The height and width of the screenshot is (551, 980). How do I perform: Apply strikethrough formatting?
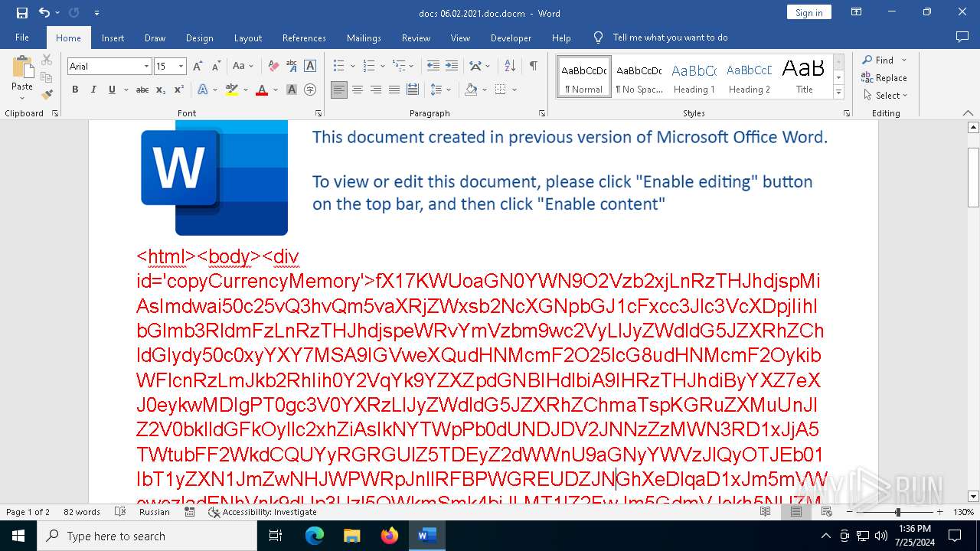(142, 90)
